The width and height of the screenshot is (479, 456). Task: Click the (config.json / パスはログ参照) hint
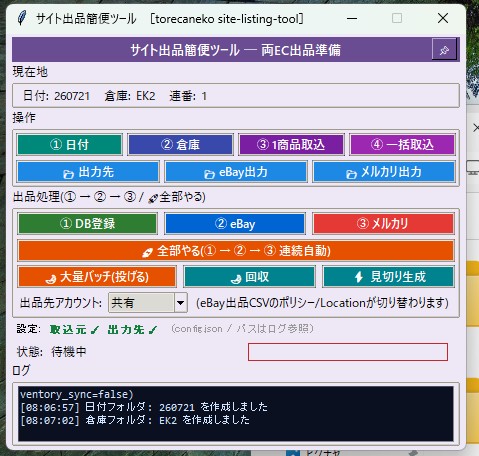point(242,329)
